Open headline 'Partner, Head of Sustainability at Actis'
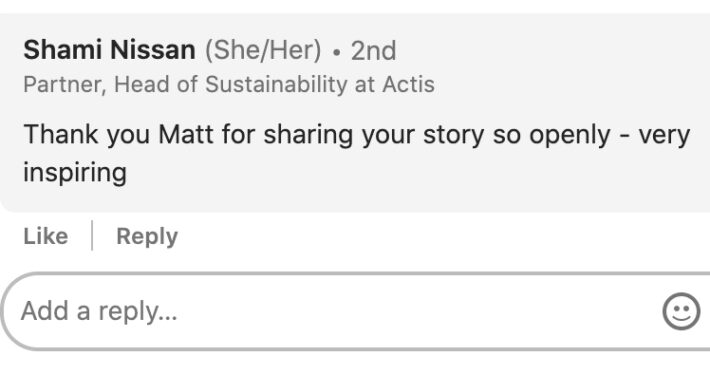This screenshot has width=710, height=375. click(229, 84)
